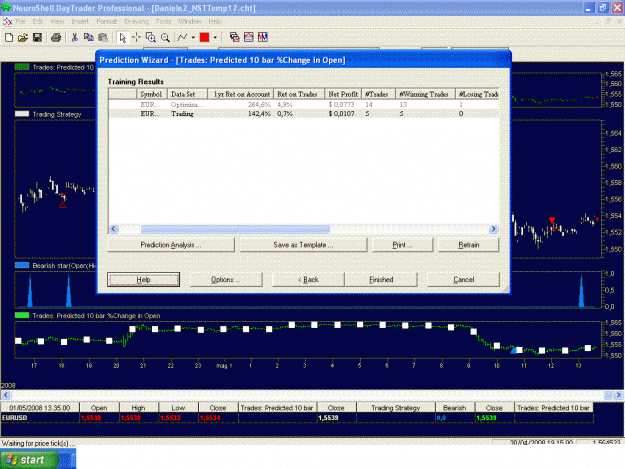
Task: Click results table scroll left arrow
Action: pyautogui.click(x=114, y=229)
